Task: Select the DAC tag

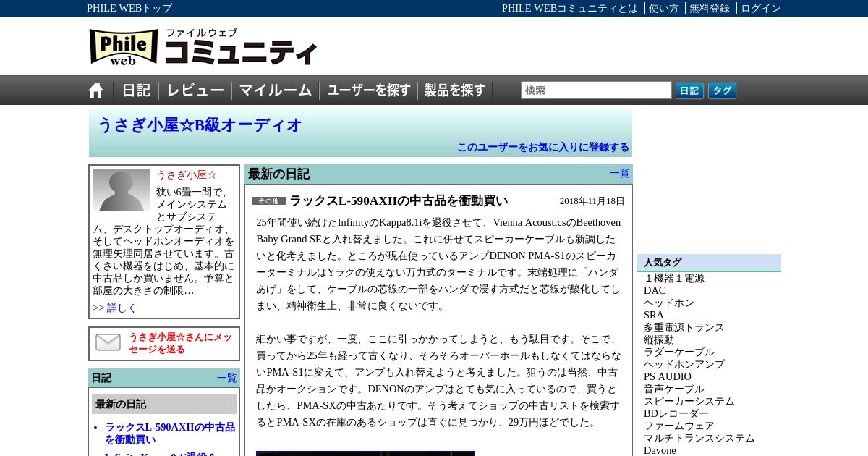Action: [655, 290]
